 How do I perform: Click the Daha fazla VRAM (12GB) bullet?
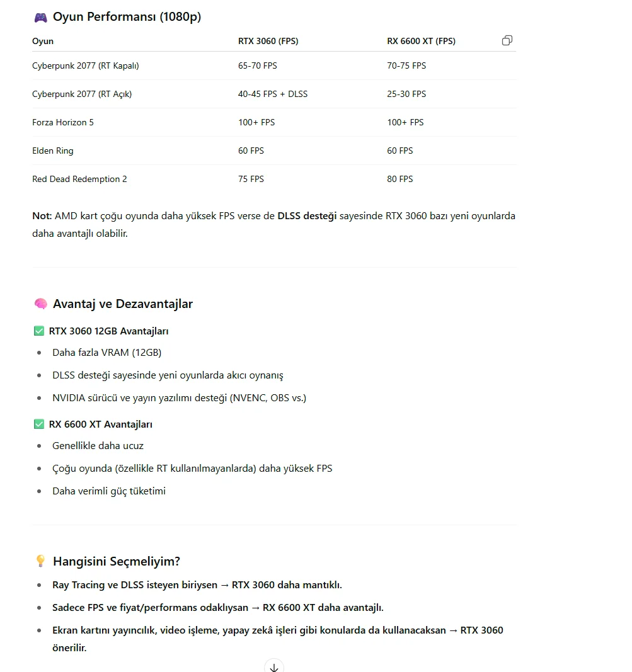pos(107,353)
